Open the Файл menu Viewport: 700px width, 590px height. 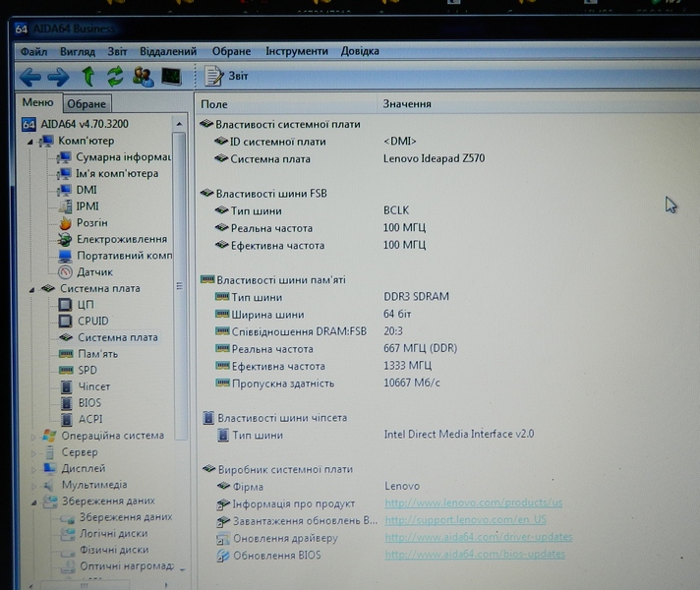tap(33, 51)
